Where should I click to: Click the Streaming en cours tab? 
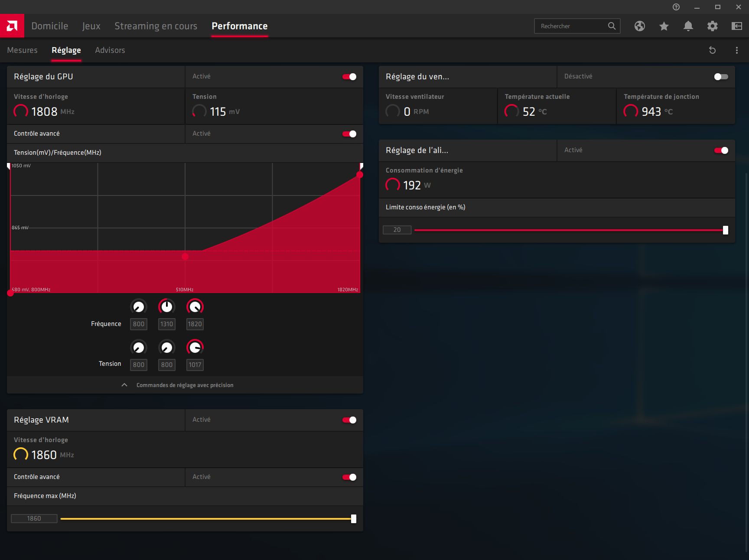[x=156, y=26]
